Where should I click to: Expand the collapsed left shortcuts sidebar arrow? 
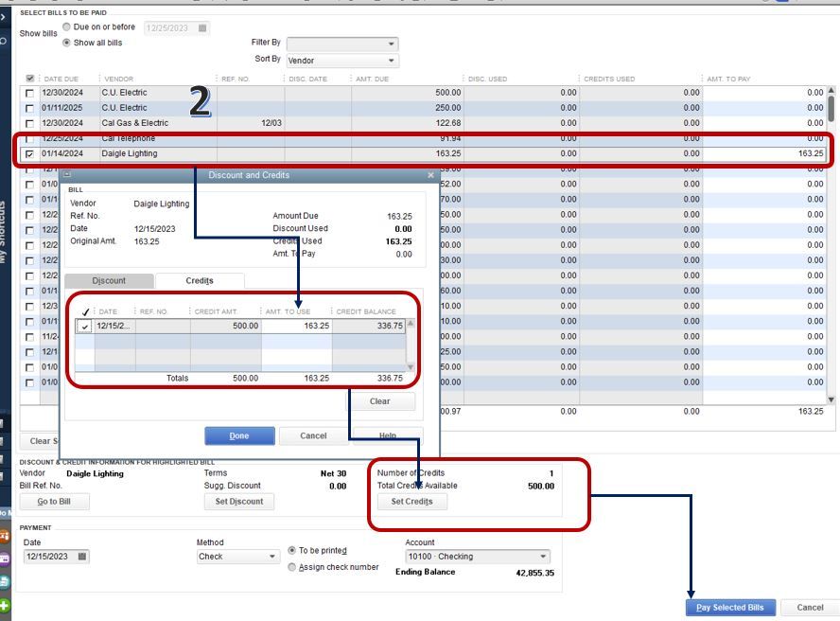[x=3, y=17]
